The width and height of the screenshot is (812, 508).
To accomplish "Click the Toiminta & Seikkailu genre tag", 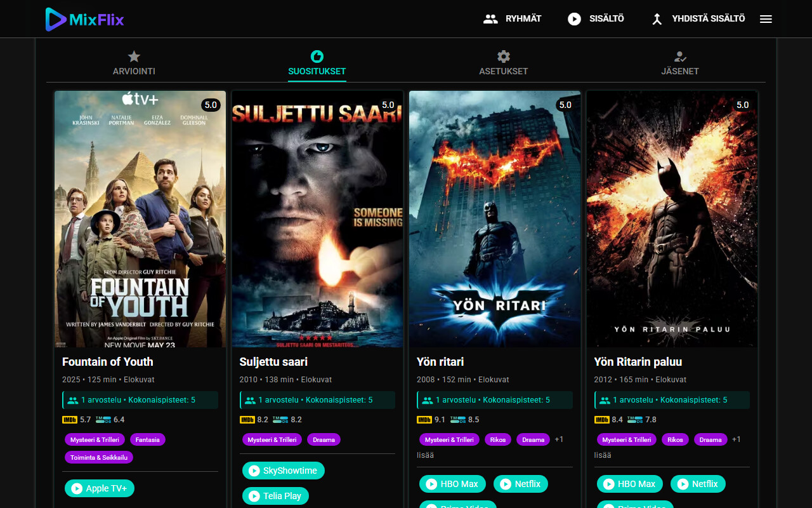I will (x=99, y=457).
